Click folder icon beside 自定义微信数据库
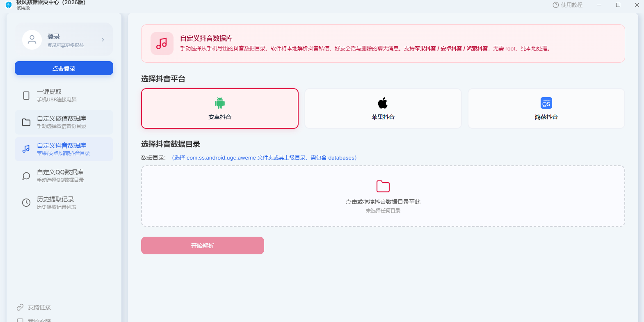This screenshot has width=644, height=322. tap(26, 122)
